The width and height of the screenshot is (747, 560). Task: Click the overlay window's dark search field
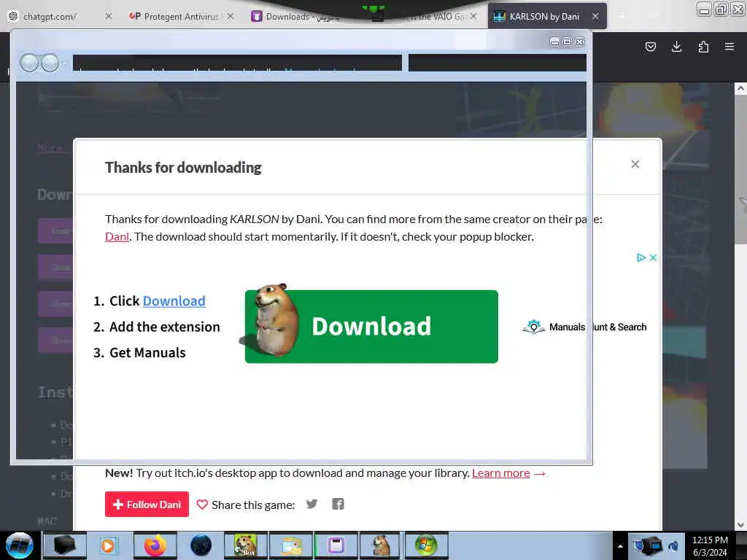point(498,63)
